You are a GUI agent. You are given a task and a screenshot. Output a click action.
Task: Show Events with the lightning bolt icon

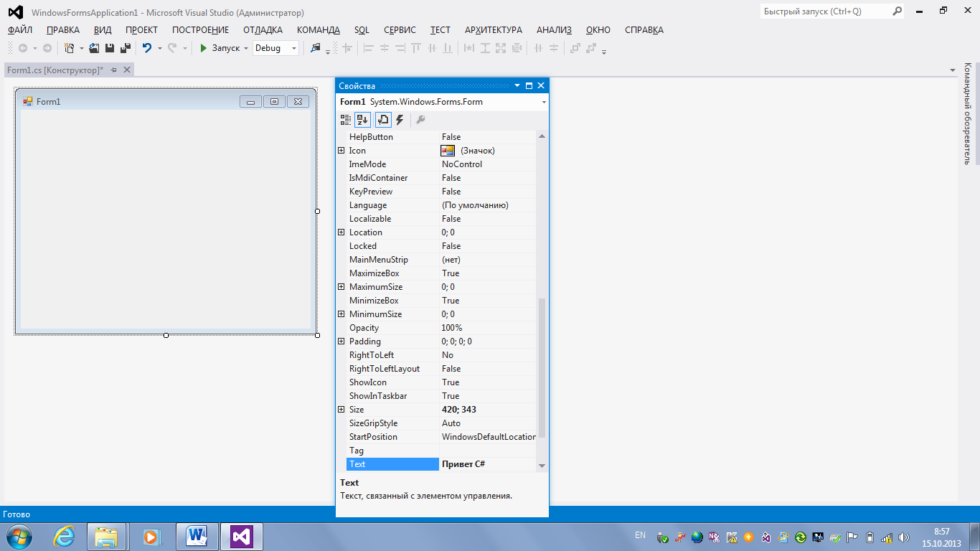(x=400, y=120)
